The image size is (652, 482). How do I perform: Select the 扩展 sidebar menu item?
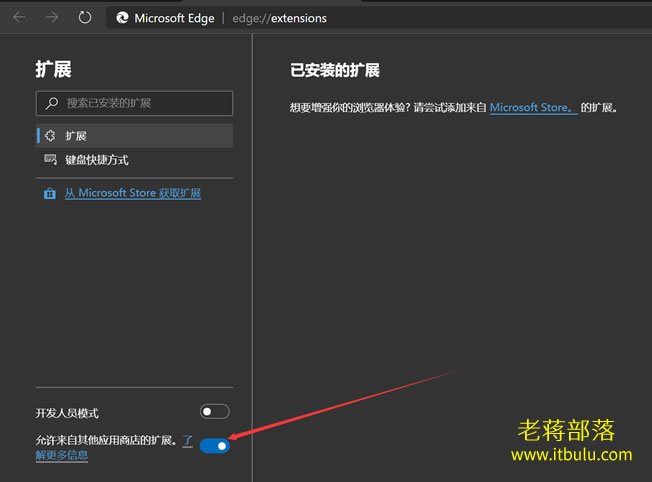click(x=135, y=136)
